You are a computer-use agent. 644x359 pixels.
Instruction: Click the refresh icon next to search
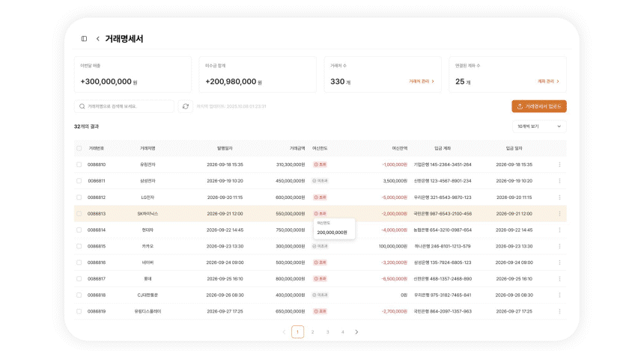(x=185, y=106)
